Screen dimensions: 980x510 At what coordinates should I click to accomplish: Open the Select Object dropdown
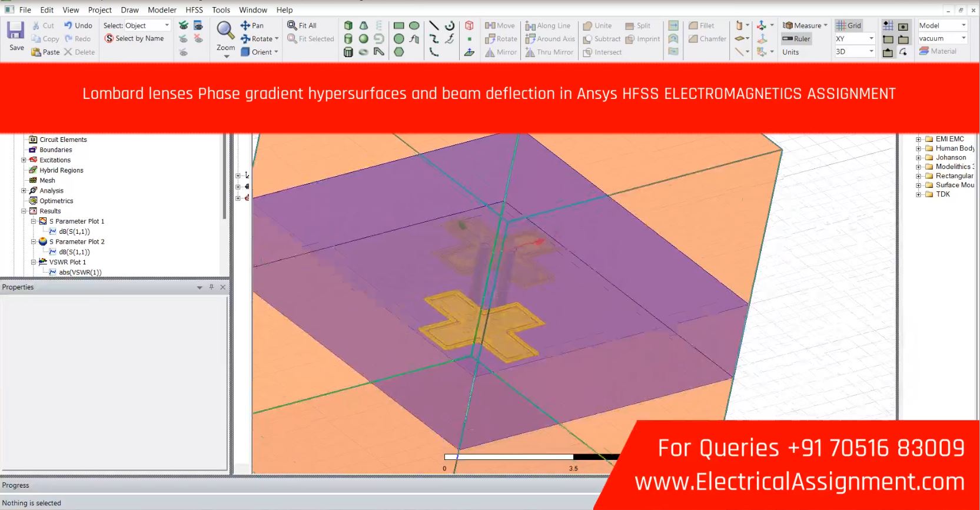tap(167, 25)
